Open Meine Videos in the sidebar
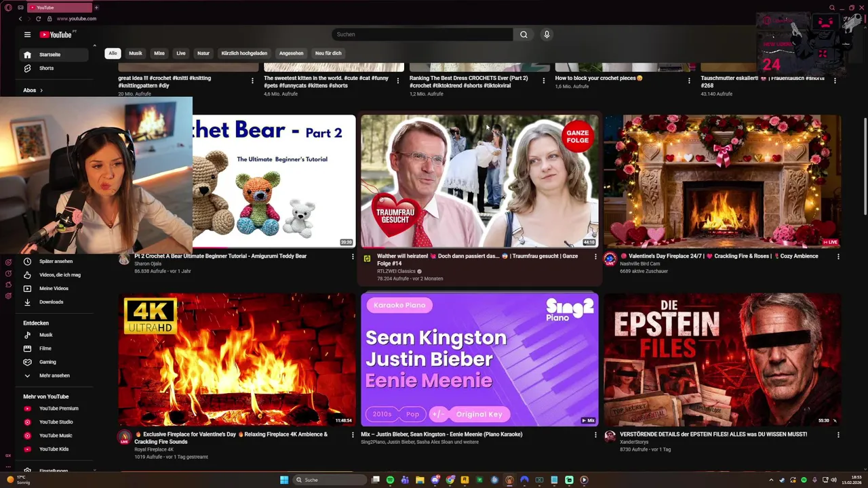Image resolution: width=868 pixels, height=488 pixels. point(54,288)
